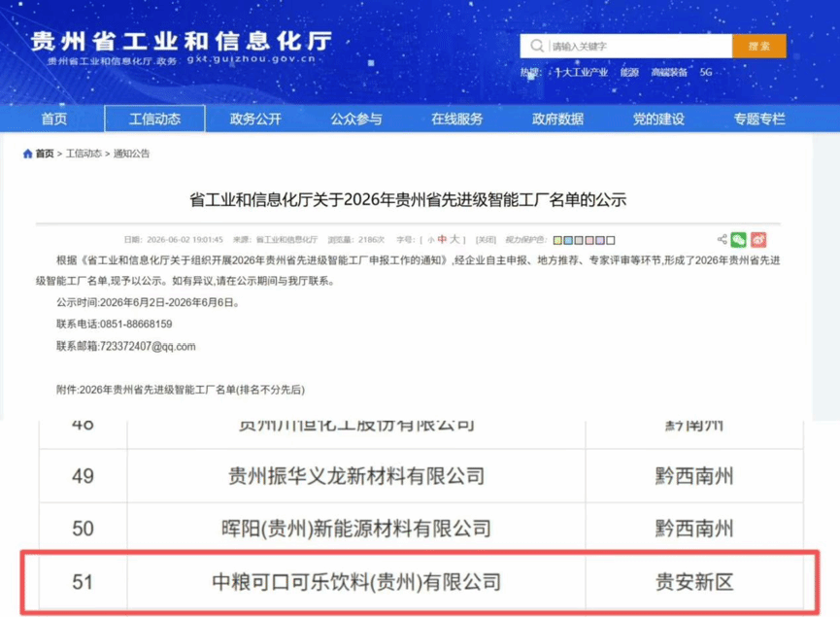The width and height of the screenshot is (840, 617).
Task: Click the 黔西南州 cell in row 49
Action: 694,476
